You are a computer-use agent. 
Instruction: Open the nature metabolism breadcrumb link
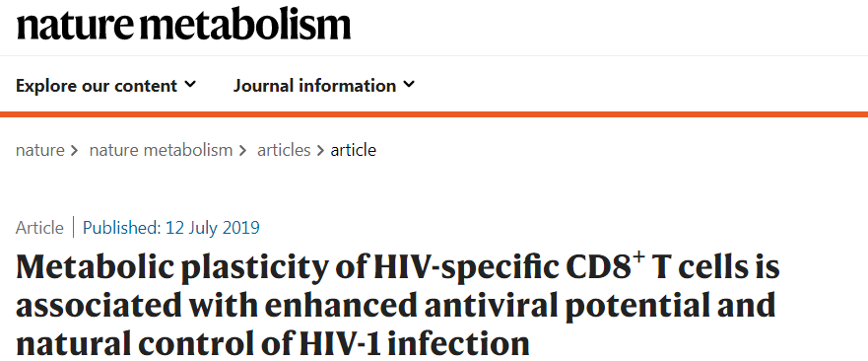pyautogui.click(x=161, y=150)
